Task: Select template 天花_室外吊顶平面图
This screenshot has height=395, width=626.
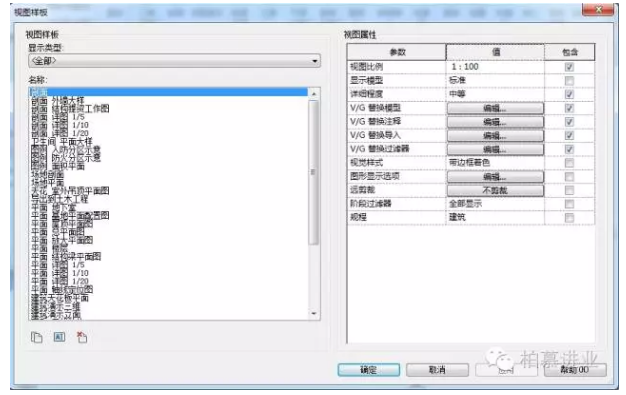Action: point(70,191)
